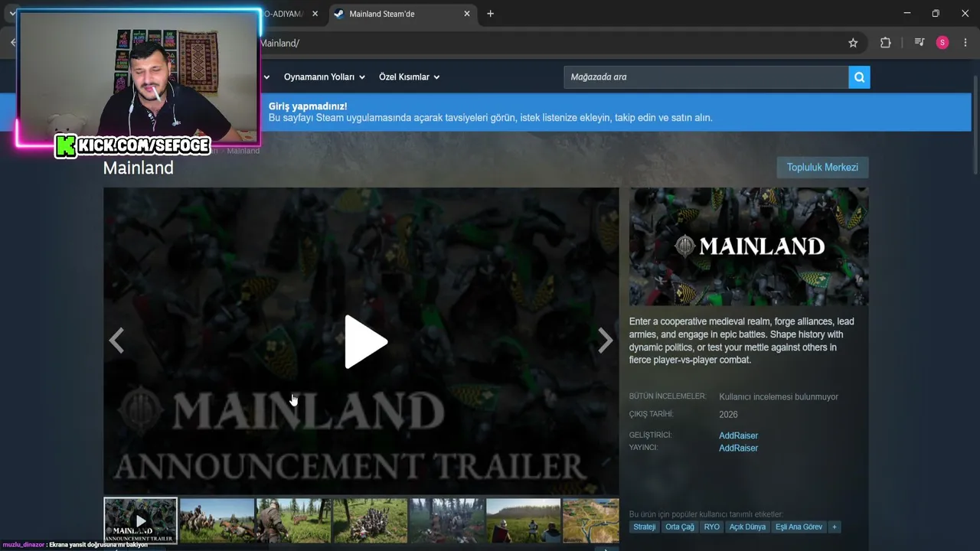
Task: Open the Eşli Ana Görev tag
Action: [x=799, y=527]
